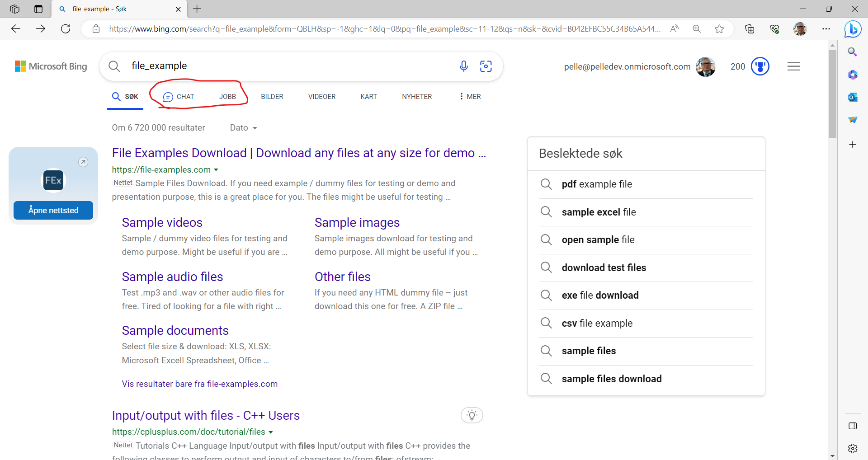Open the Sample images link

coord(357,223)
